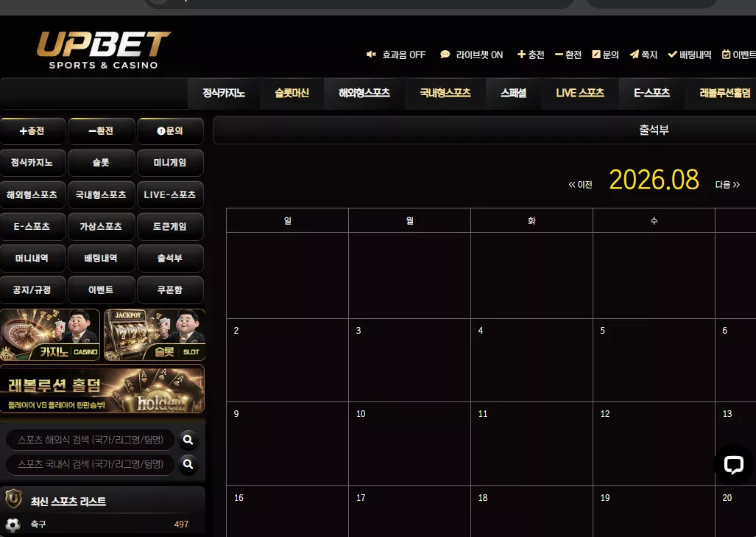Go to next month (다음 »)
This screenshot has width=756, height=537.
coord(727,185)
